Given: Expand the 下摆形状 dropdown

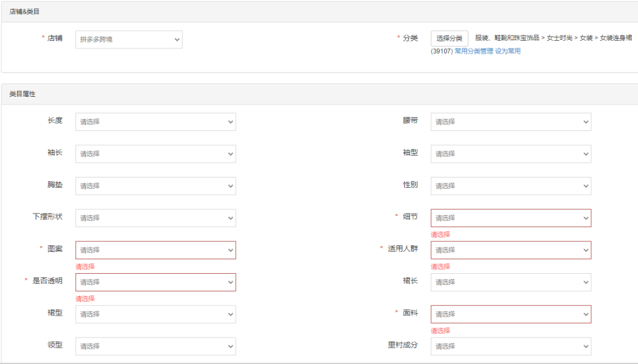Looking at the screenshot, I should coord(155,218).
